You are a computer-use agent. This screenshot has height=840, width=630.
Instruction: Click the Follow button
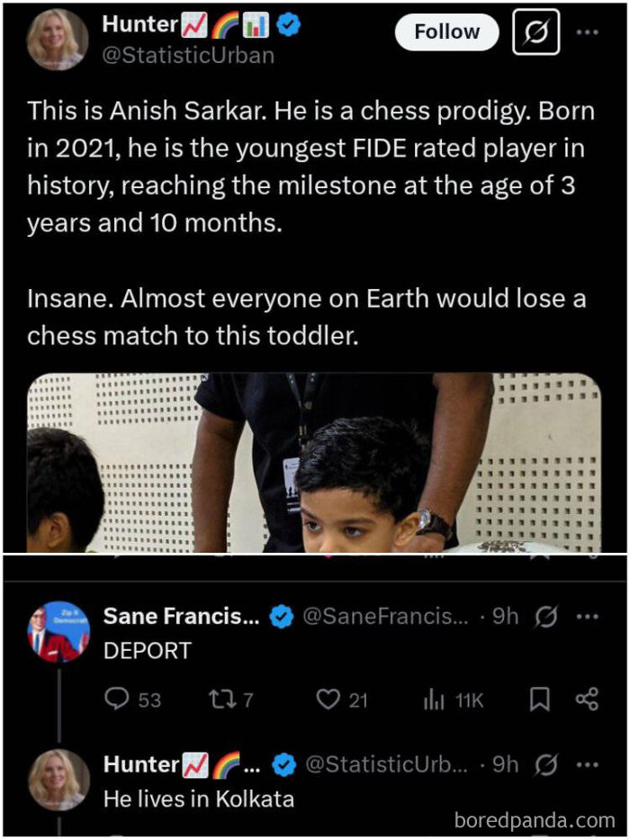(446, 32)
